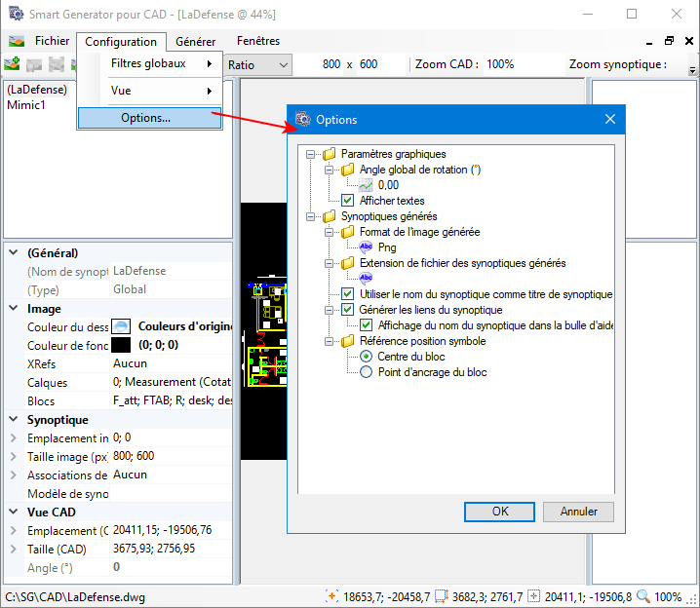Click Annuler to cancel Options dialog
The image size is (700, 608).
coord(578,512)
